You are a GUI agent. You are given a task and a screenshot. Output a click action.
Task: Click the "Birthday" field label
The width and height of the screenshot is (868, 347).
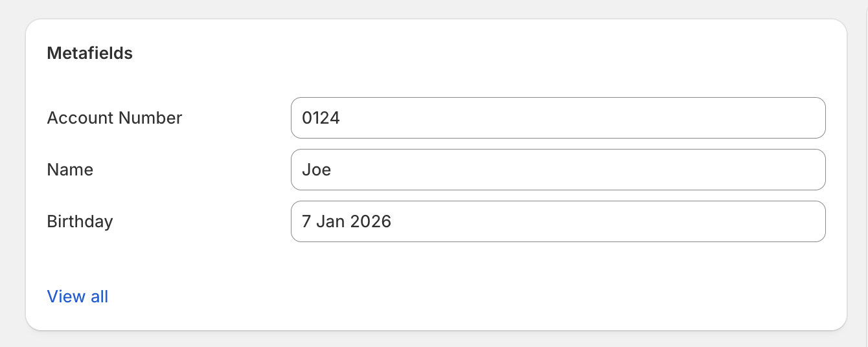point(80,221)
